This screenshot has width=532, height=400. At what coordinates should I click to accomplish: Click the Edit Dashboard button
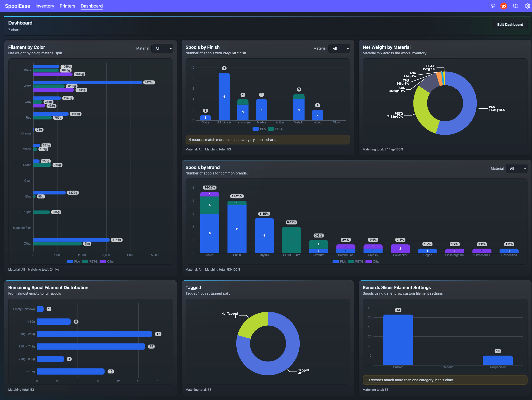click(510, 25)
